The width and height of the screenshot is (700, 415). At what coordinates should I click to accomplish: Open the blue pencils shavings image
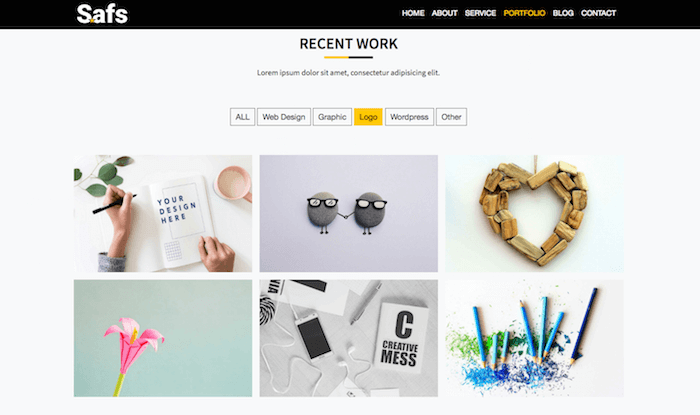(x=534, y=338)
